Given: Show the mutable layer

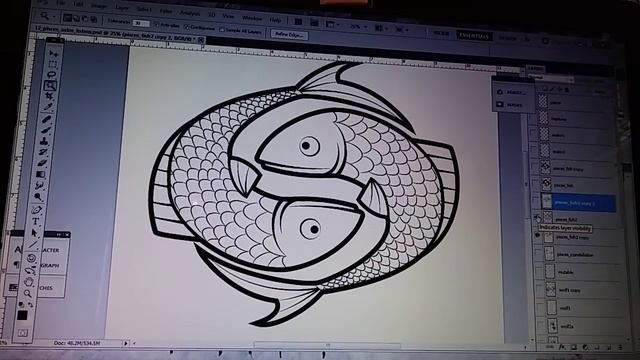Looking at the screenshot, I should 540,271.
